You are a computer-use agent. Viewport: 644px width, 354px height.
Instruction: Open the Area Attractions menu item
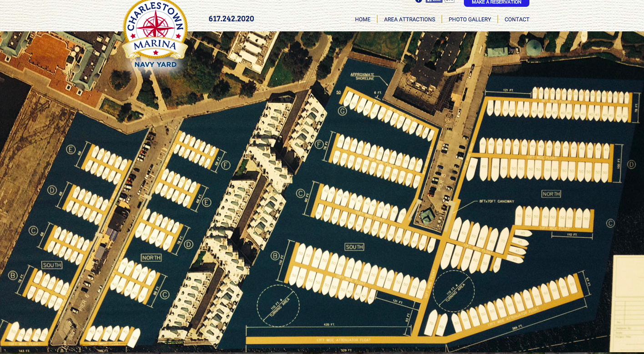(x=409, y=20)
